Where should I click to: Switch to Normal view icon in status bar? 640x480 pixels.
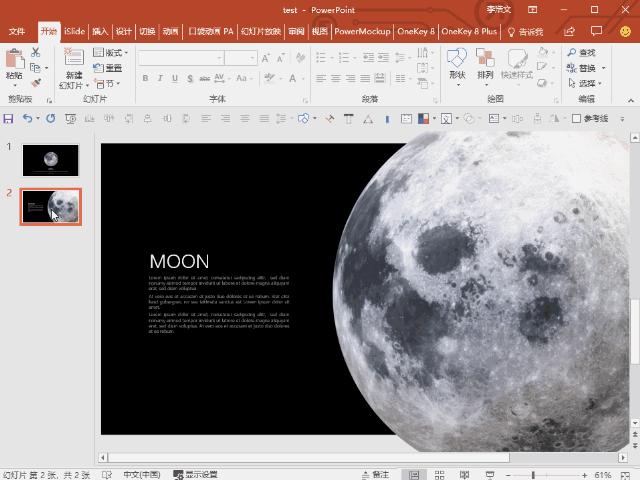coord(414,474)
